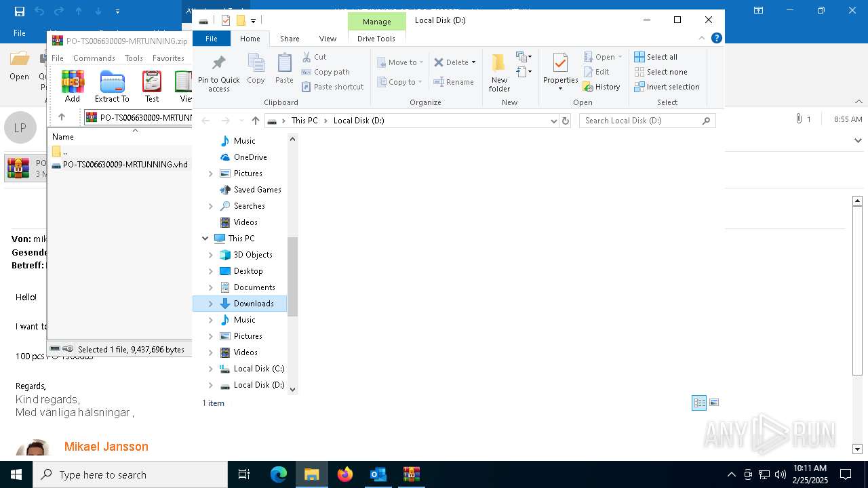This screenshot has height=488, width=868.
Task: Collapse the ribbon with chevron
Action: tap(702, 39)
